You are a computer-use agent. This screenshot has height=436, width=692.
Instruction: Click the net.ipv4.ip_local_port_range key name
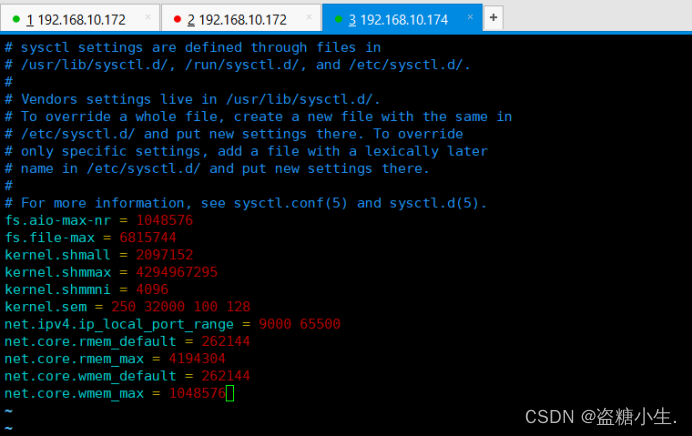coord(119,324)
